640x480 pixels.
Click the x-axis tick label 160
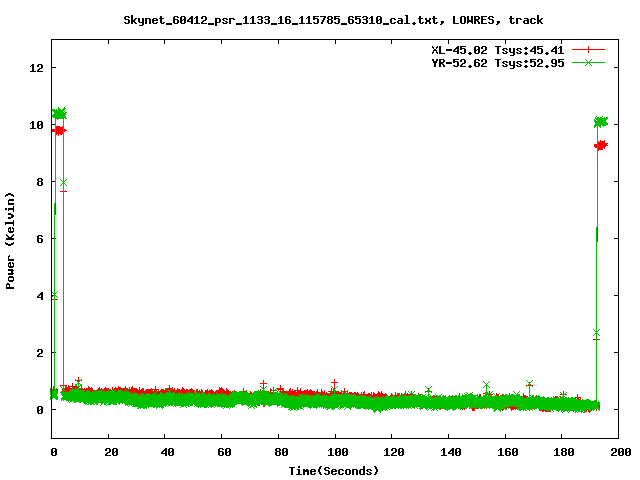[x=507, y=452]
